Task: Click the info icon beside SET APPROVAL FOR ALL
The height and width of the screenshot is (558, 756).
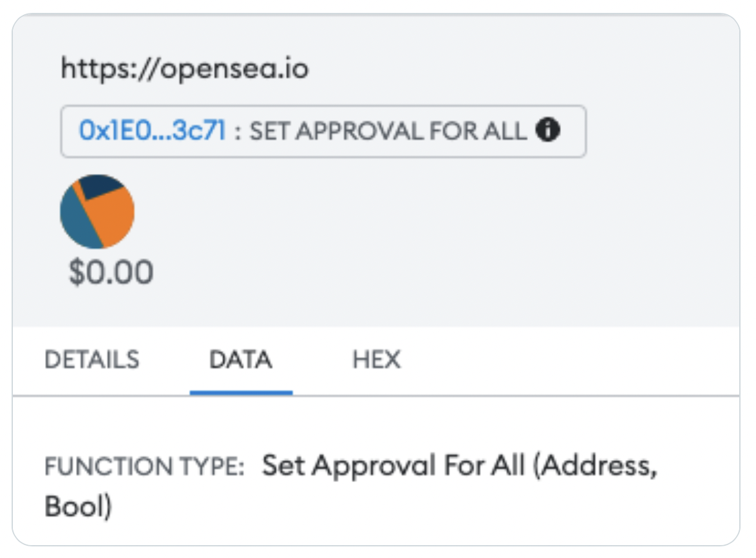Action: (548, 130)
